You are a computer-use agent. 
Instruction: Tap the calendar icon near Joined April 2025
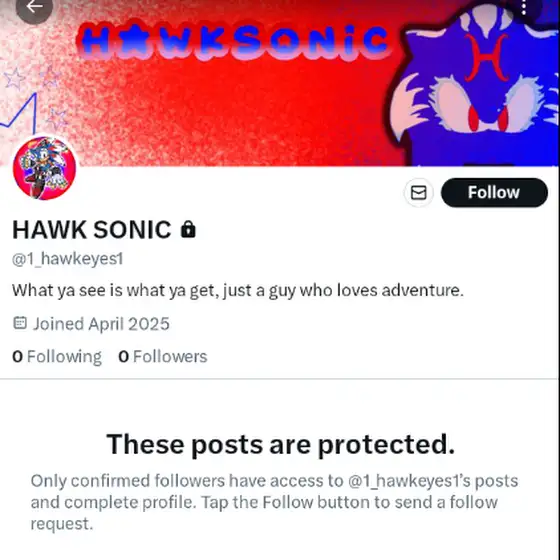pos(20,323)
